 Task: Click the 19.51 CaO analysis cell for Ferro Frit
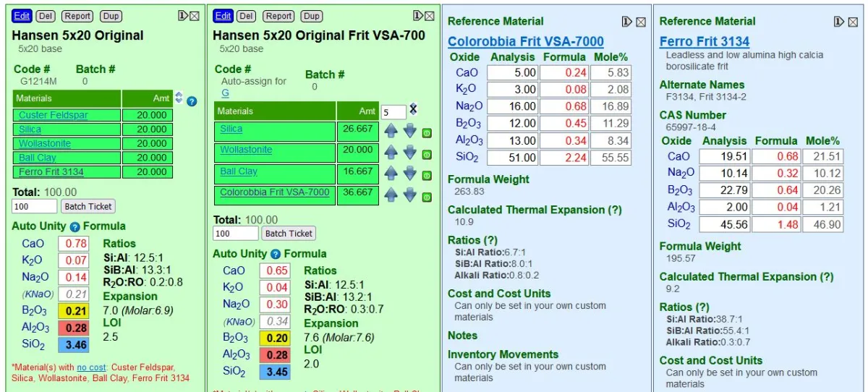725,156
